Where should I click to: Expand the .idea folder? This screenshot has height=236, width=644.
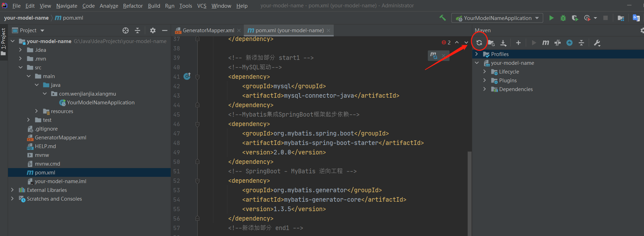click(20, 50)
